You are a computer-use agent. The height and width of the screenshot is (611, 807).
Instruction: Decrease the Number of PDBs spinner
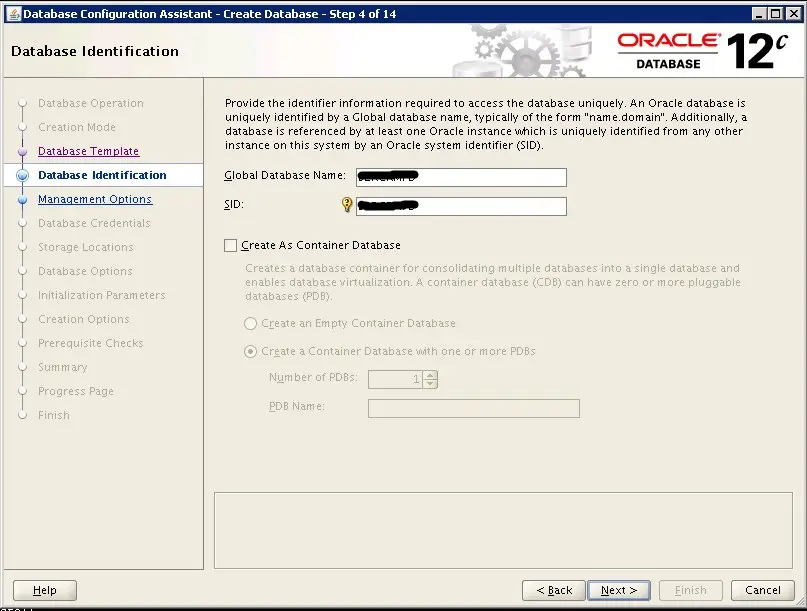pyautogui.click(x=430, y=383)
